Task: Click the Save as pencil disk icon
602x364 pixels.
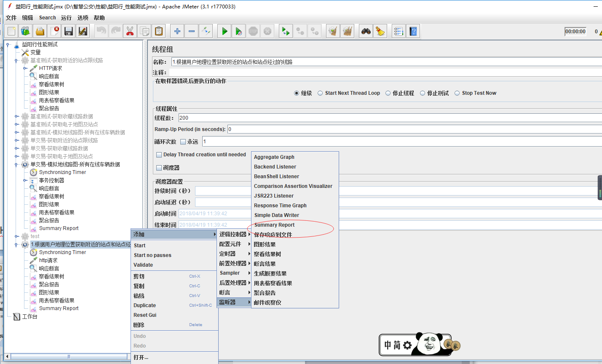Action: pyautogui.click(x=83, y=31)
